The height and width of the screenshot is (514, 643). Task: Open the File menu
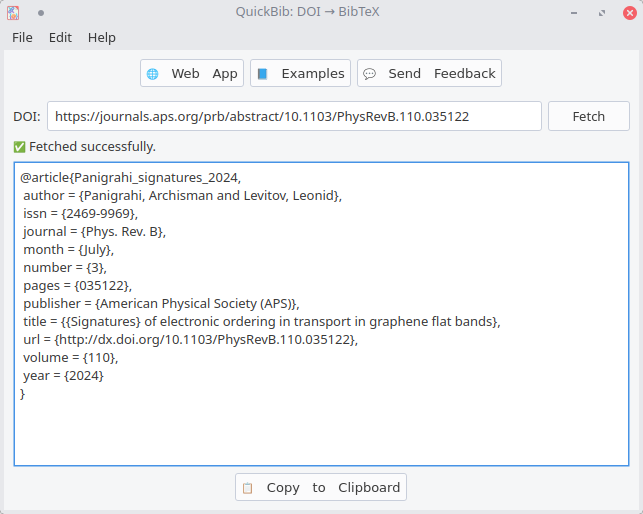[22, 38]
